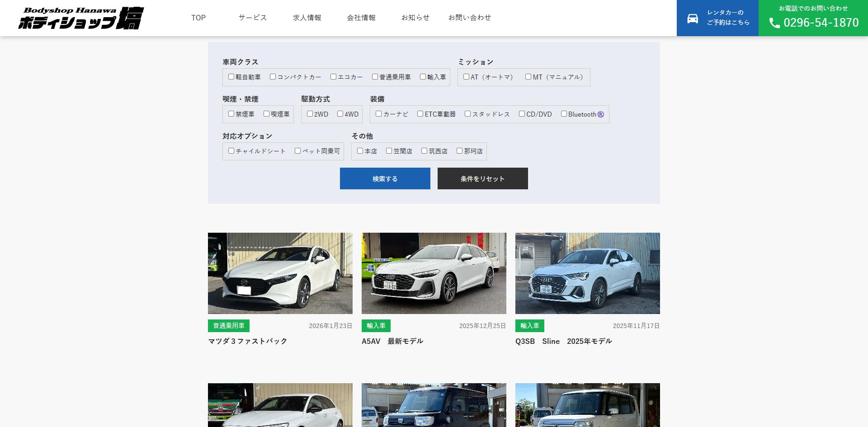Screen dimensions: 868x427
Task: Click the 2025年12月25日 date text
Action: click(482, 326)
